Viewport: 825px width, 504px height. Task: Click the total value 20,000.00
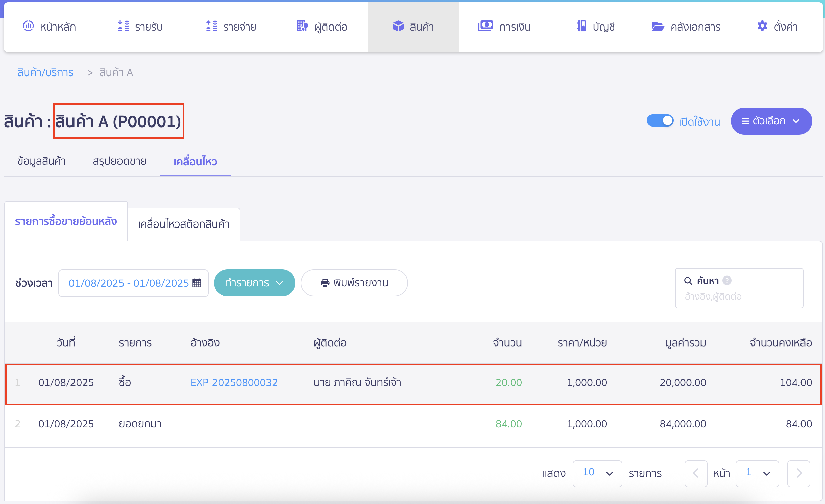(683, 382)
